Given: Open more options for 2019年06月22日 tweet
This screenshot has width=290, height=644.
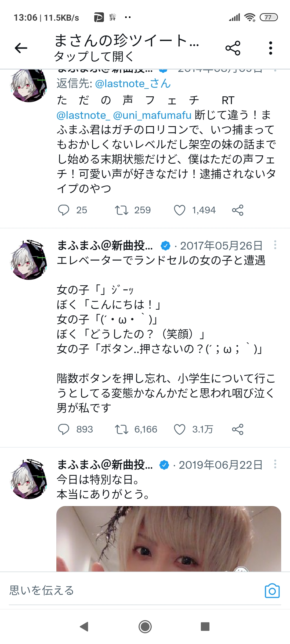Looking at the screenshot, I should pos(275,464).
